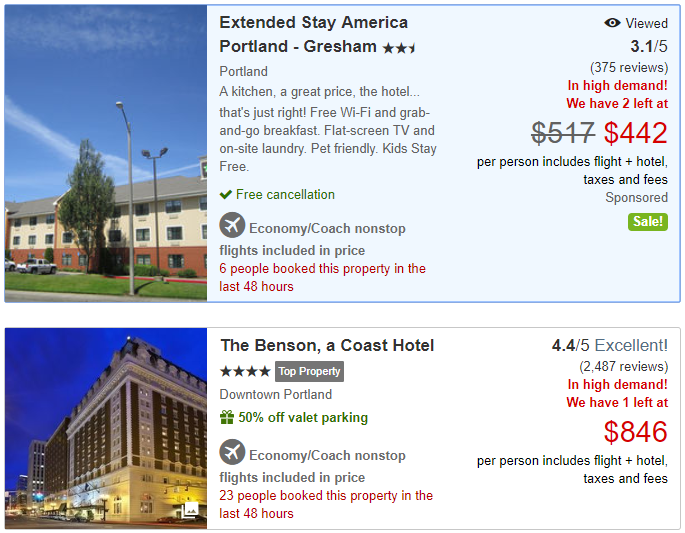Click the green Sale! badge
Image resolution: width=685 pixels, height=533 pixels.
pyautogui.click(x=648, y=222)
